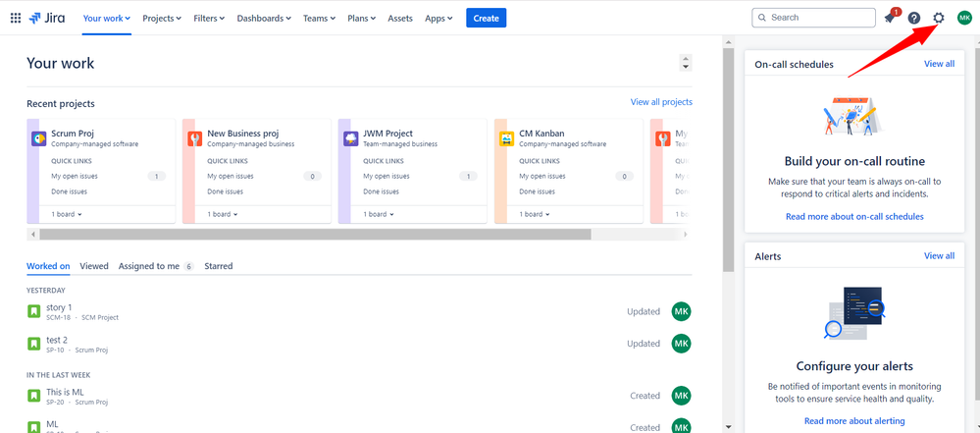The width and height of the screenshot is (980, 433).
Task: Open the help question mark icon
Action: pos(913,18)
